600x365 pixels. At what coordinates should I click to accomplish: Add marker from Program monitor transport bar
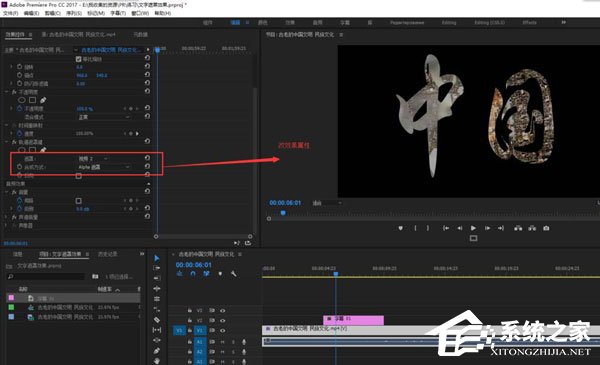coord(401,228)
